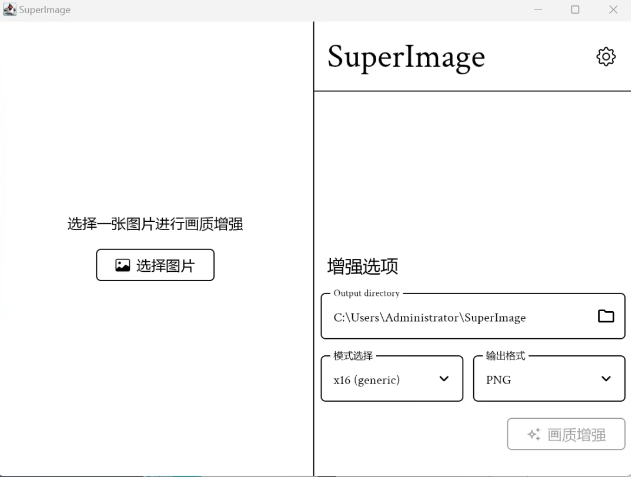Image resolution: width=631 pixels, height=477 pixels.
Task: Click the 选择图片 select image button
Action: click(x=155, y=265)
